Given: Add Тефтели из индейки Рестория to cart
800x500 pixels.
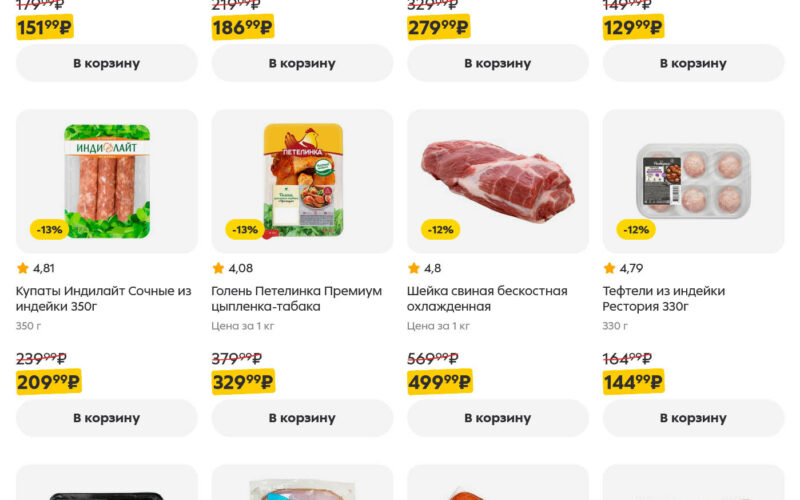Looking at the screenshot, I should tap(693, 418).
